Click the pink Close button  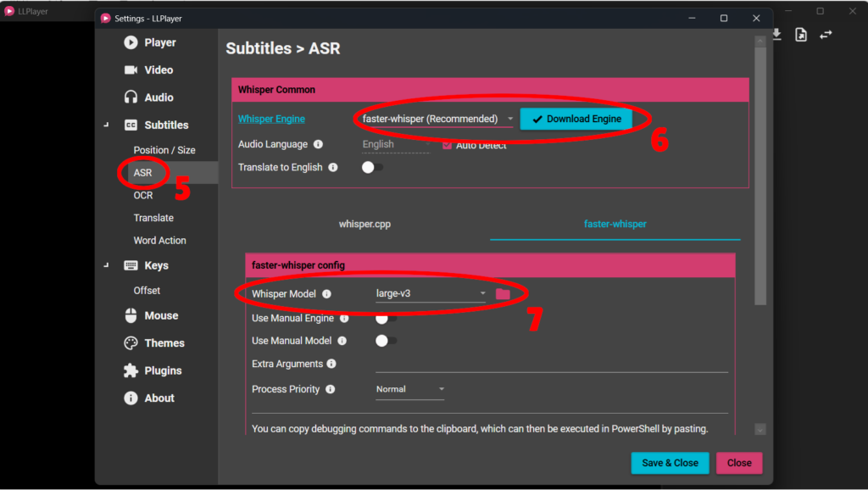[739, 463]
